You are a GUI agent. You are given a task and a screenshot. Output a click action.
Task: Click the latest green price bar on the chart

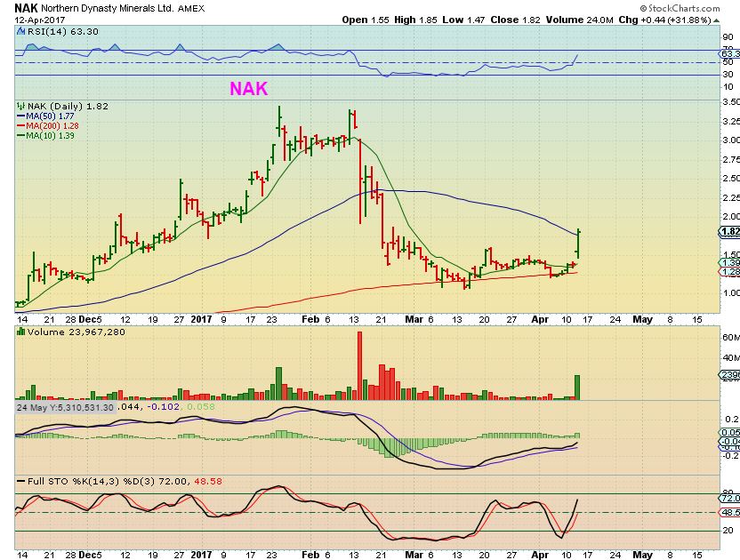point(579,244)
